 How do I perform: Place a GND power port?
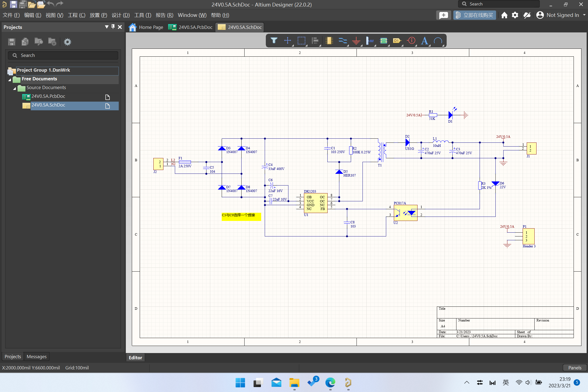(356, 41)
